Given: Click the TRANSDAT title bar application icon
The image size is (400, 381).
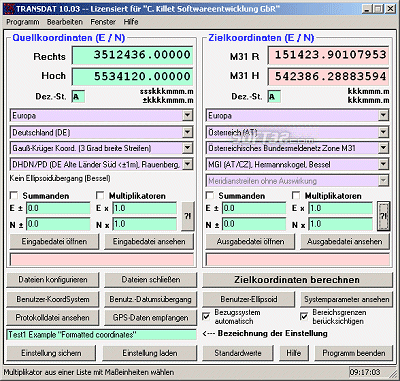Looking at the screenshot, I should 9,9.
